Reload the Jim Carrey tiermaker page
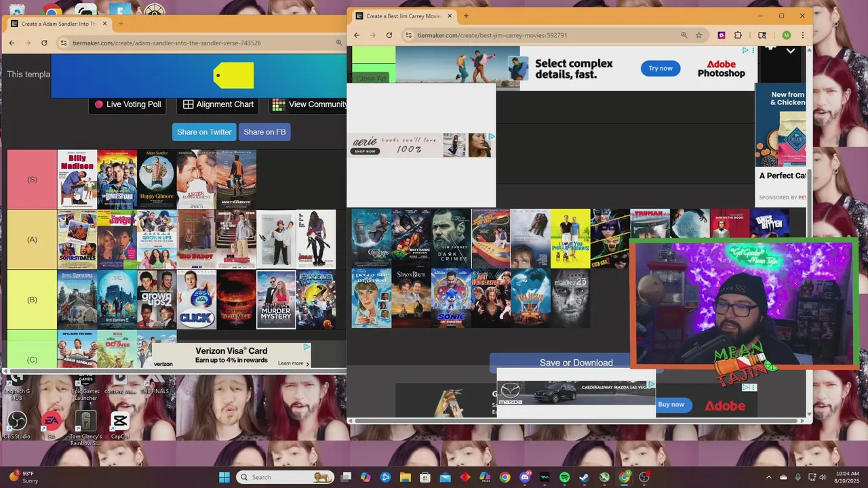The image size is (868, 488). 389,35
